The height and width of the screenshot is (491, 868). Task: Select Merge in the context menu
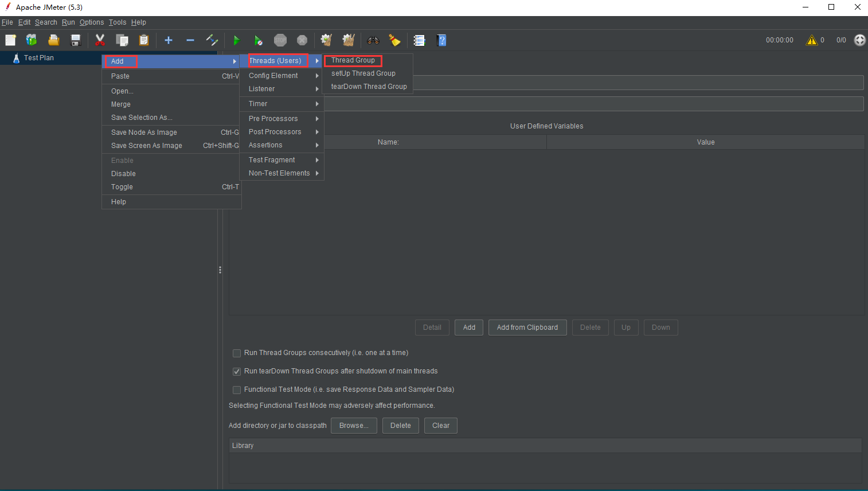pyautogui.click(x=171, y=104)
